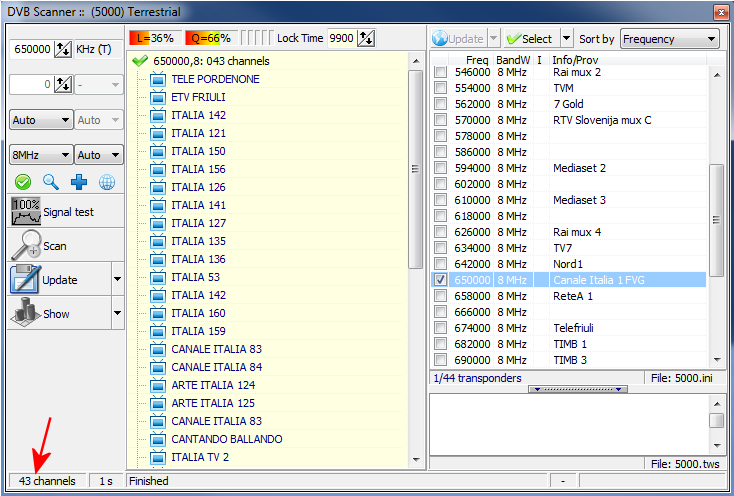Screen dimensions: 734x496
Task: Click the frequency 650000 spinner arrows
Action: [x=63, y=49]
